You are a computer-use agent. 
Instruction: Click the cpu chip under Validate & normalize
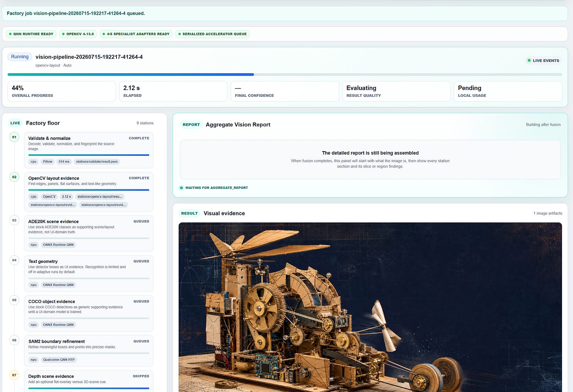pyautogui.click(x=33, y=162)
